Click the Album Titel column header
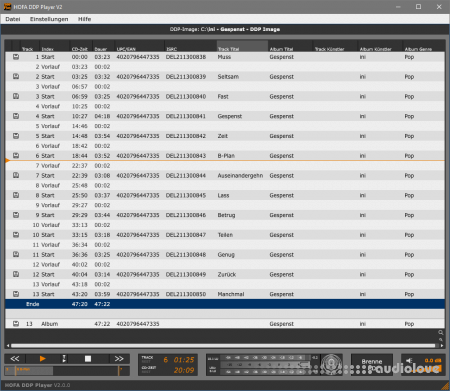Image resolution: width=450 pixels, height=391 pixels. (x=290, y=46)
